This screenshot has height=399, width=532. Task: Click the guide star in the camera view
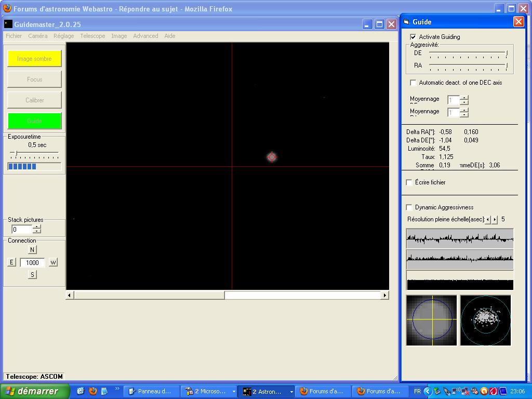click(272, 157)
